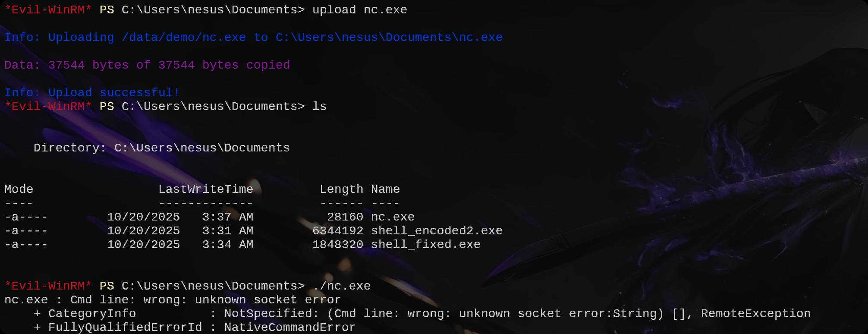The width and height of the screenshot is (868, 334).
Task: Click the RemoteException text
Action: (755, 314)
